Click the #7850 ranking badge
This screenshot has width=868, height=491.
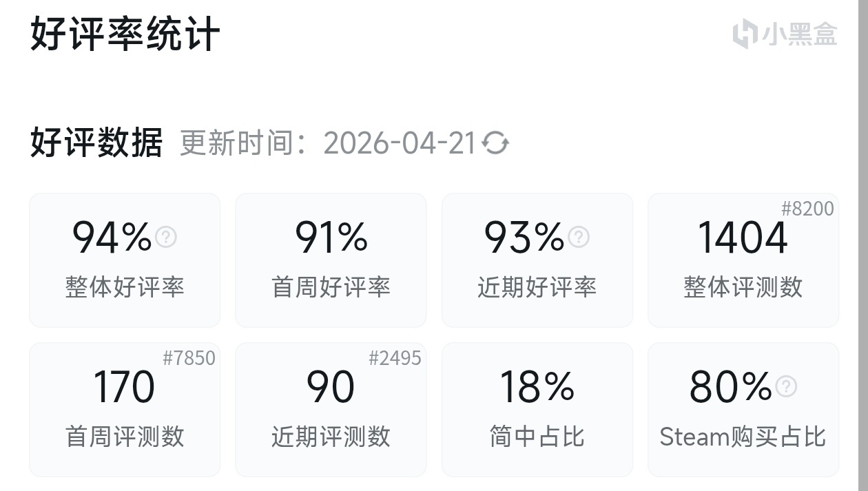[189, 358]
